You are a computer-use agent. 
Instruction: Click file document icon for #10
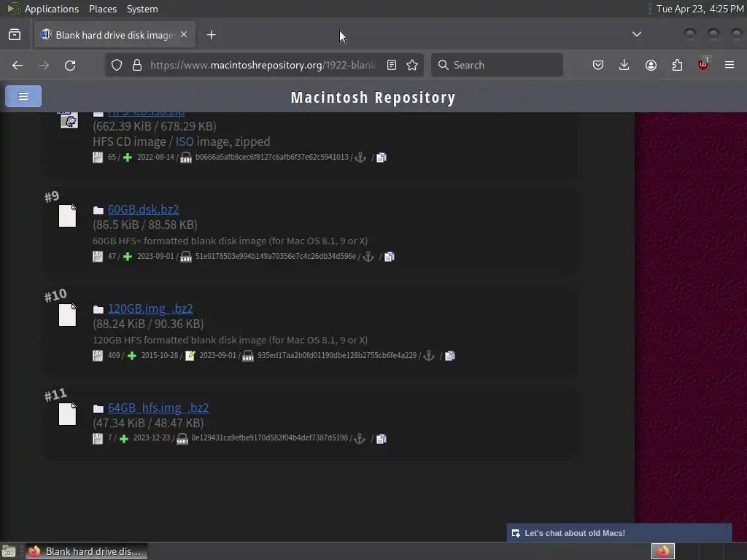67,315
